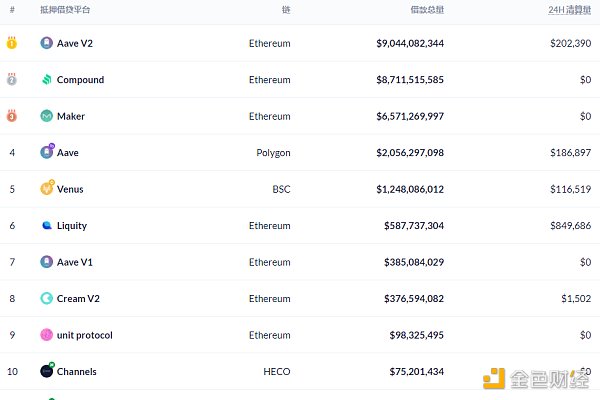The image size is (600, 400).
Task: Click the Maker logo icon
Action: pos(46,116)
